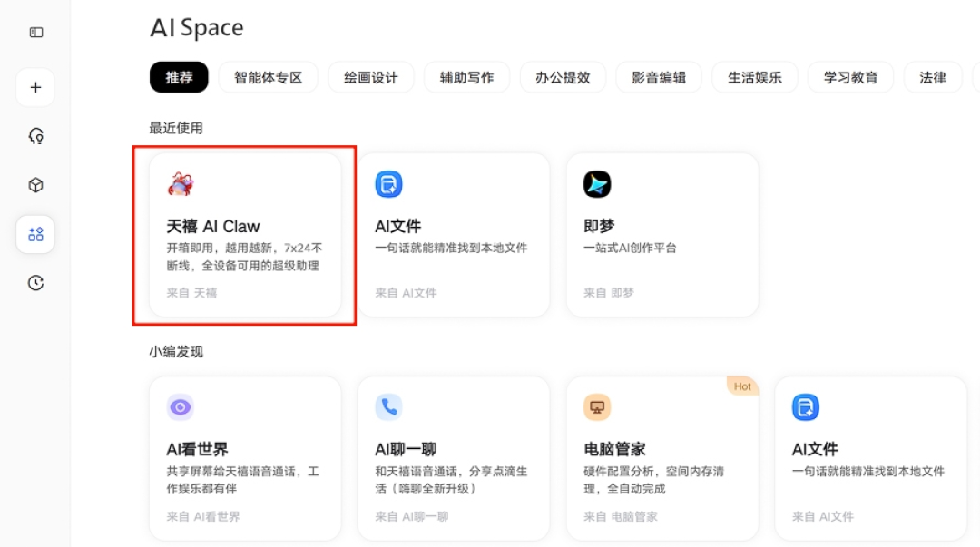This screenshot has width=980, height=547.
Task: Click the Hot badge on 电脑管家
Action: click(x=742, y=386)
